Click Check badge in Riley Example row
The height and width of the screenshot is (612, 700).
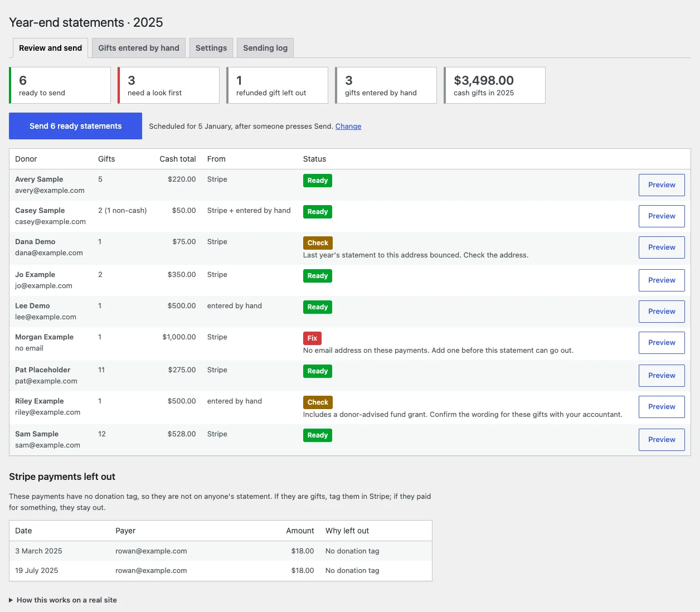tap(318, 402)
